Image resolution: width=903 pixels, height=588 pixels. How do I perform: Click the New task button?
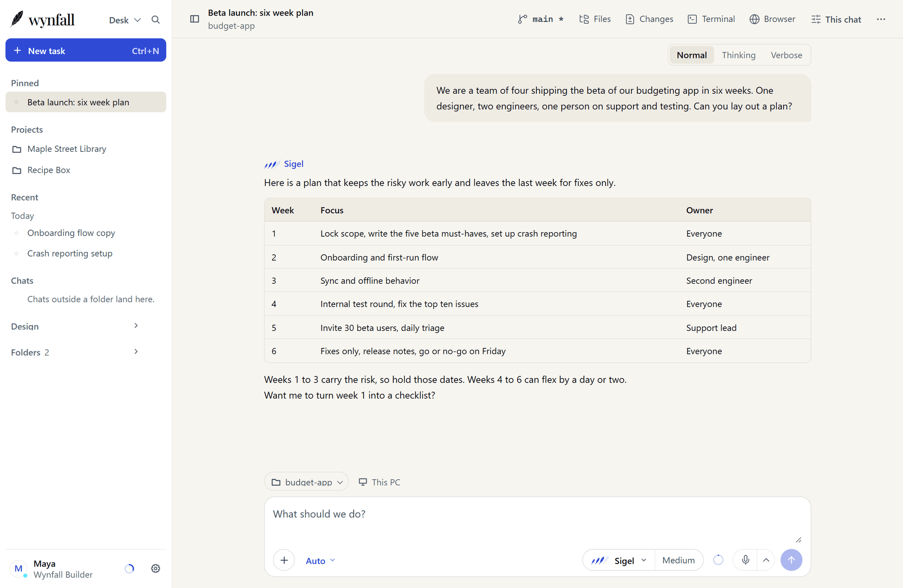click(86, 50)
